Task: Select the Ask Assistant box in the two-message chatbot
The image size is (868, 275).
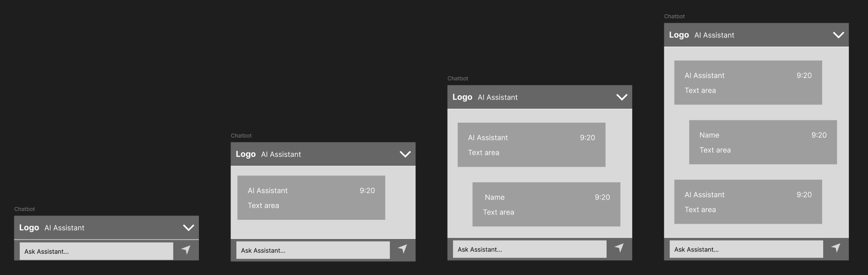Action: click(529, 249)
